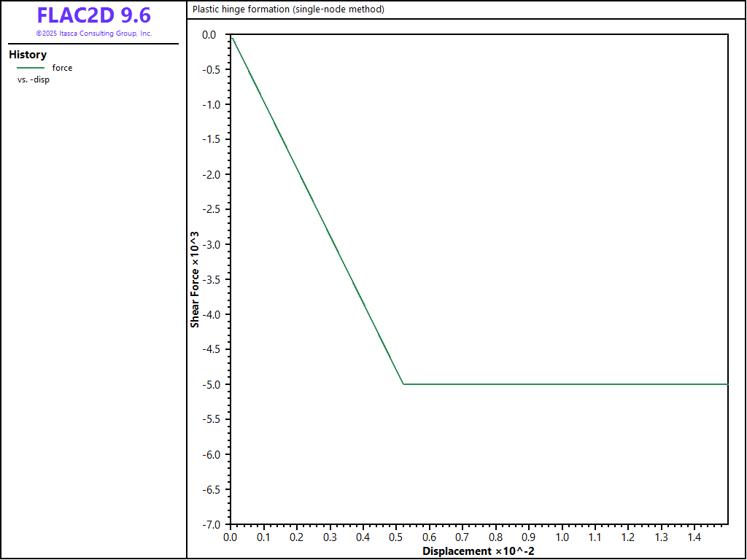Select the 'Displacement ×10^-2' axis label
This screenshot has width=747, height=560.
pos(479,551)
